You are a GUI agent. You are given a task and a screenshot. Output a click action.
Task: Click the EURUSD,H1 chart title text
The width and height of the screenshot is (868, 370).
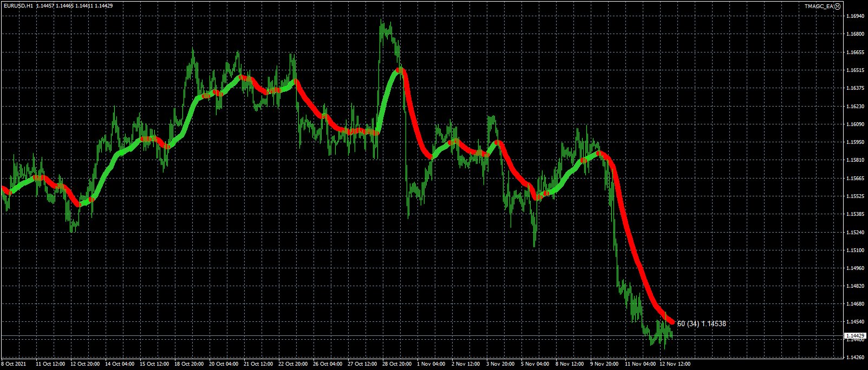[x=18, y=5]
